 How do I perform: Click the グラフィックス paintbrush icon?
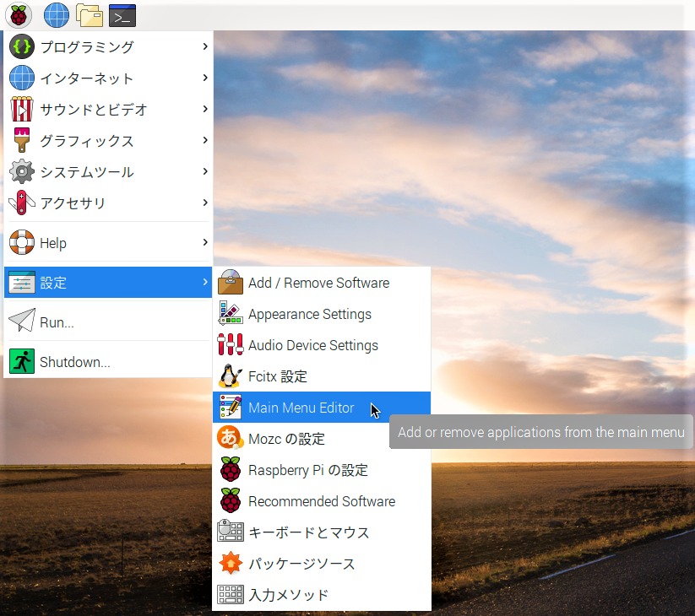coord(22,140)
